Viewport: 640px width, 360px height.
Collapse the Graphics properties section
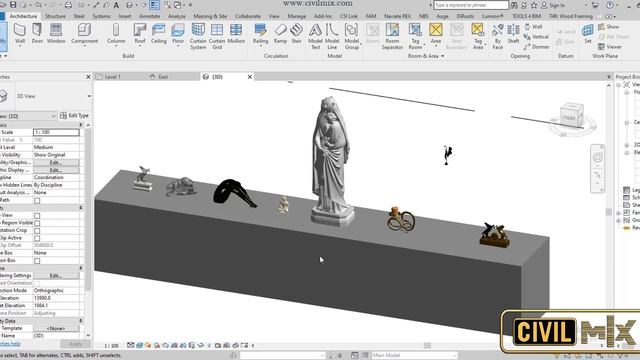(80, 125)
